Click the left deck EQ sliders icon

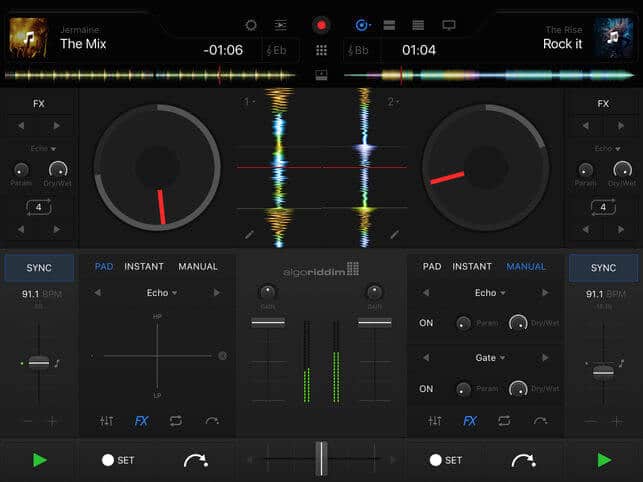107,421
